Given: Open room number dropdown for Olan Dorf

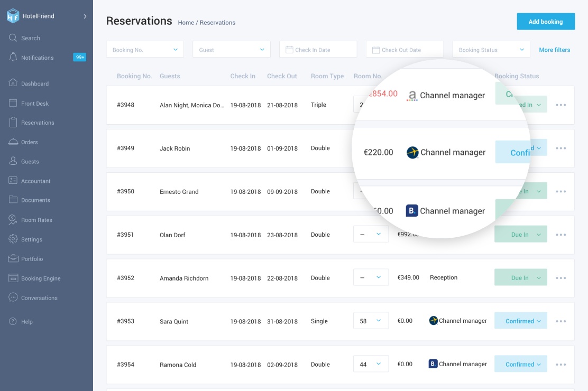Looking at the screenshot, I should 371,234.
